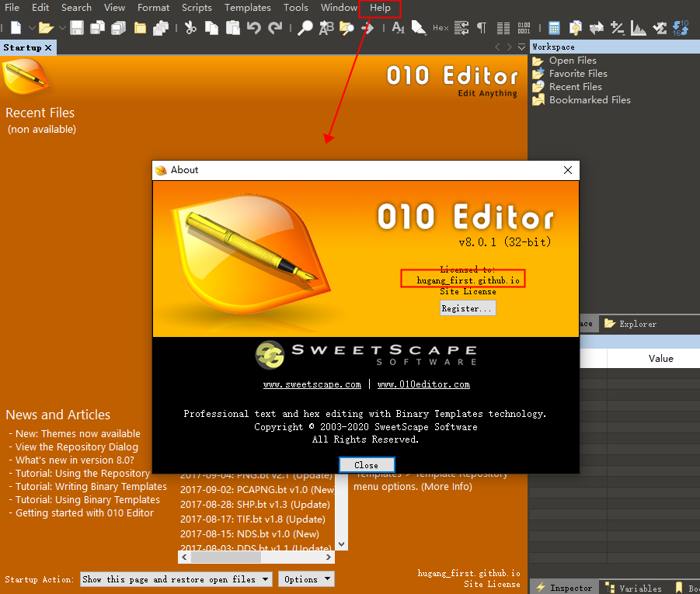Viewport: 700px width, 594px height.
Task: Cut selection with the scissors icon
Action: [x=190, y=28]
